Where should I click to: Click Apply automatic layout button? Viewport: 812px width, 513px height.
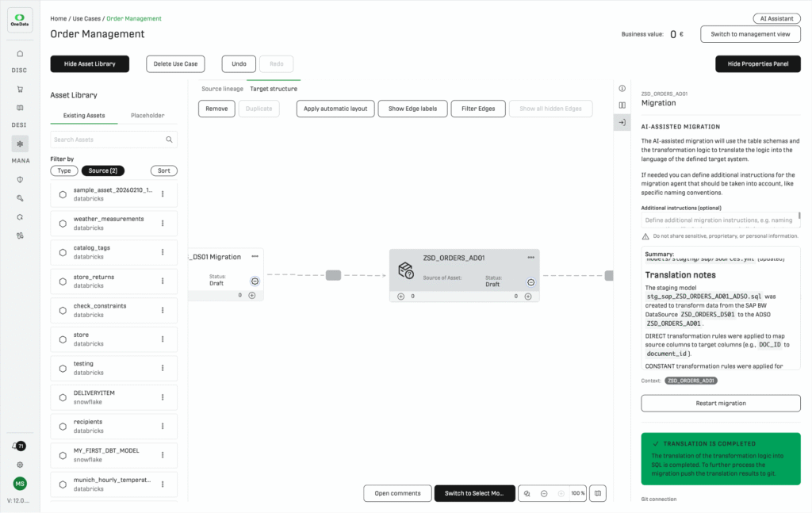pos(335,109)
